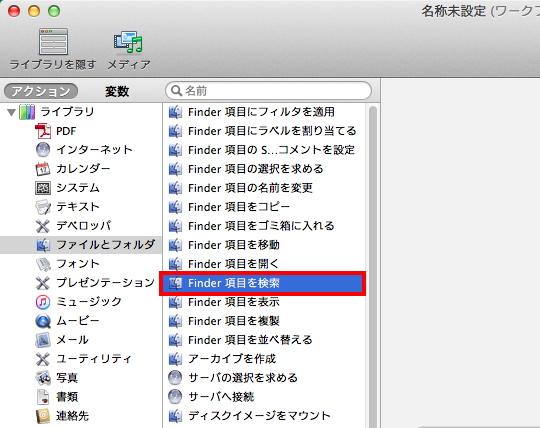The height and width of the screenshot is (428, 540).
Task: Click the ライブラリを隠す toolbar icon
Action: tap(53, 42)
